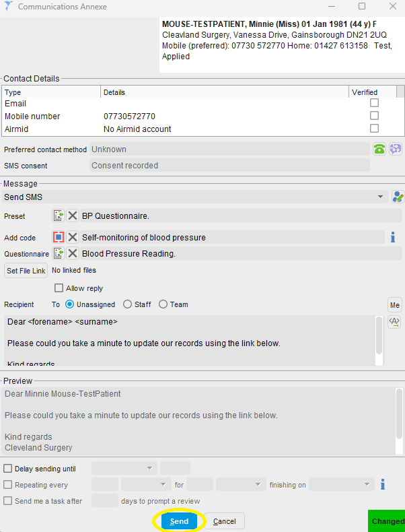The width and height of the screenshot is (405, 532).
Task: Enable the Repeating every checkbox
Action: click(7, 484)
